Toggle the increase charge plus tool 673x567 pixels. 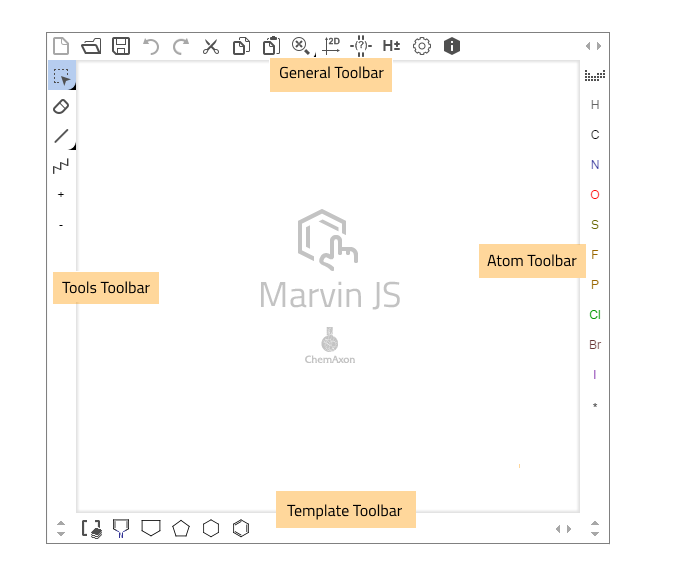(61, 195)
